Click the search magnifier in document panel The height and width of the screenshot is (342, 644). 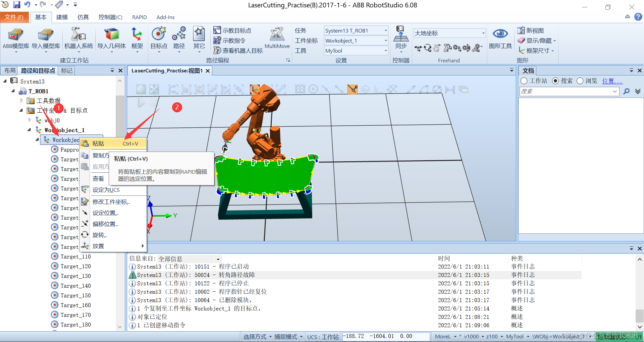[x=626, y=91]
